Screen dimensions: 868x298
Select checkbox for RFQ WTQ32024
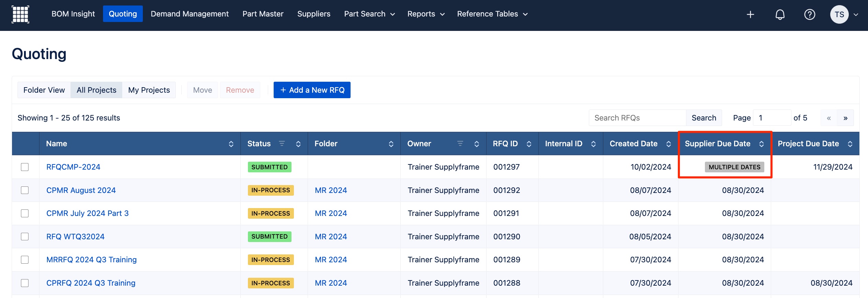click(x=25, y=237)
